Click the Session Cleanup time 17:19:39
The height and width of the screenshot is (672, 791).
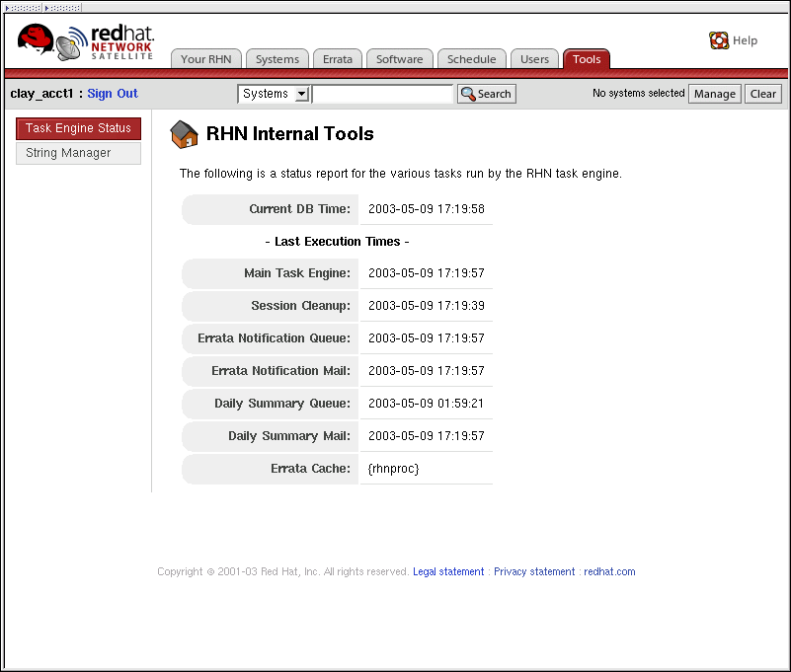[x=427, y=306]
